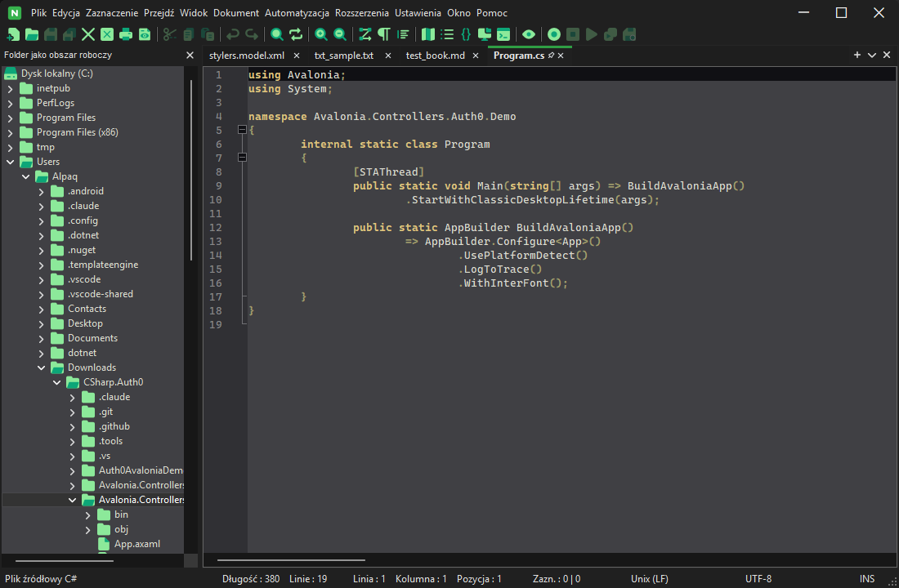Click the Redo arrow icon
The height and width of the screenshot is (588, 899).
click(252, 34)
